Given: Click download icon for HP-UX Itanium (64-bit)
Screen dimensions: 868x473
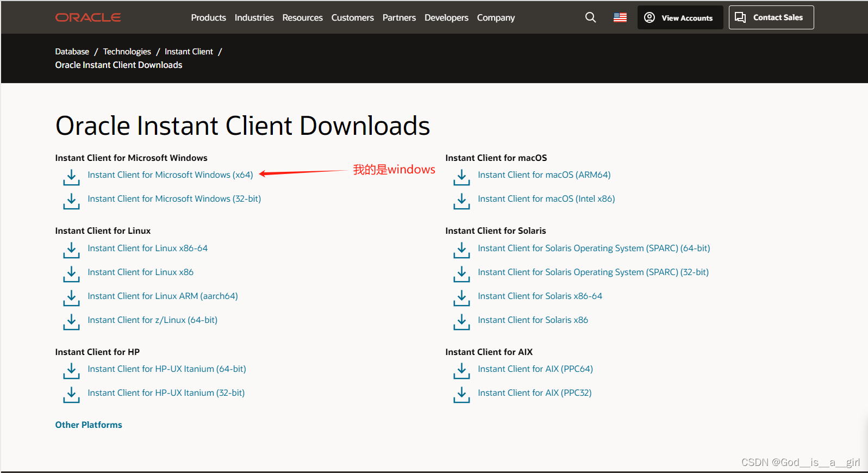Looking at the screenshot, I should click(71, 371).
